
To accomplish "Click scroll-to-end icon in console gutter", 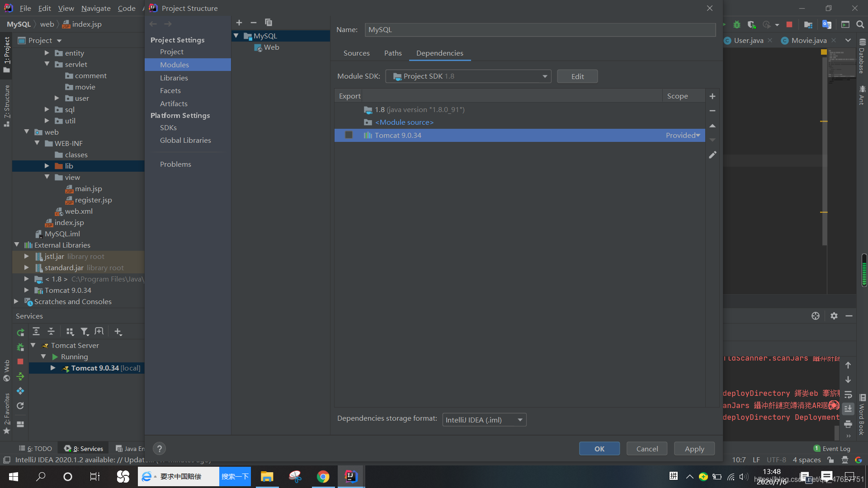I will [x=848, y=409].
